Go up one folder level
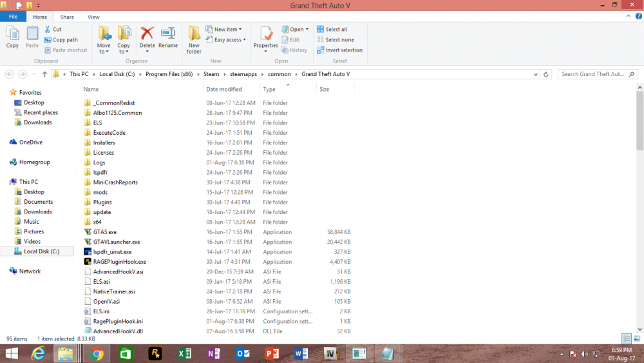 (44, 74)
